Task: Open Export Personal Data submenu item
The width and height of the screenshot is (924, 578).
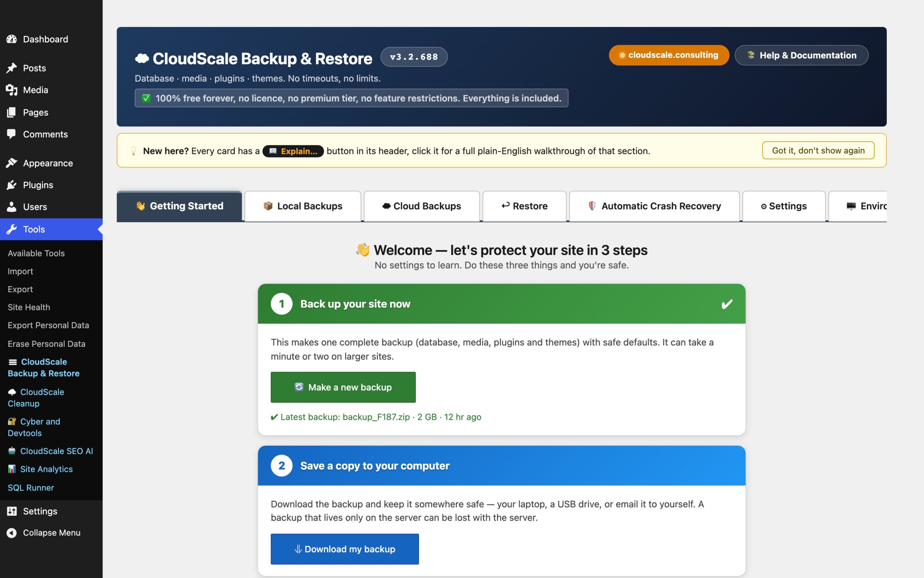Action: (x=48, y=325)
